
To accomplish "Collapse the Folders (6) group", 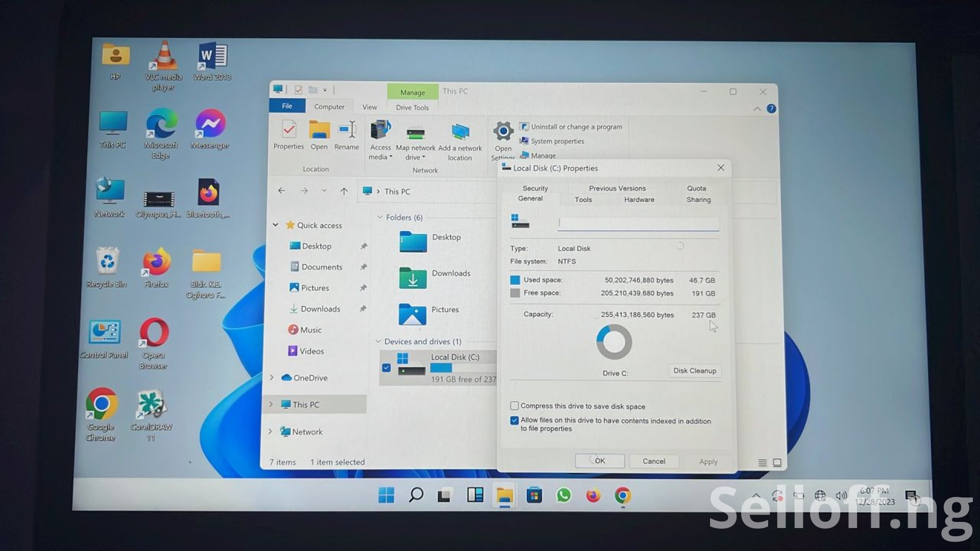I will click(379, 217).
